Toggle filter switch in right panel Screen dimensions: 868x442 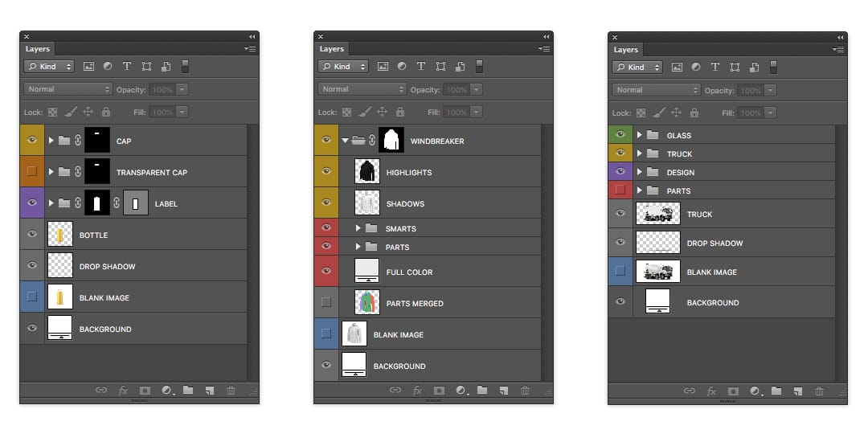[x=773, y=67]
